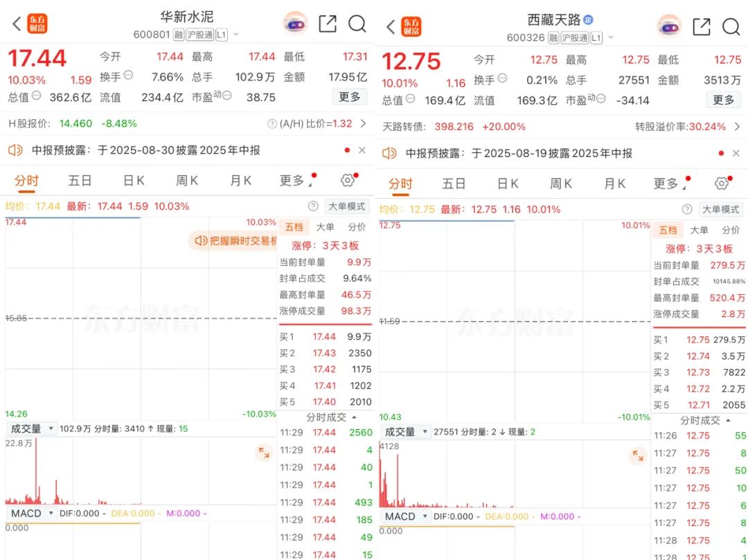
Task: Select 大单 tab in 华新水泥 order panel
Action: point(325,227)
